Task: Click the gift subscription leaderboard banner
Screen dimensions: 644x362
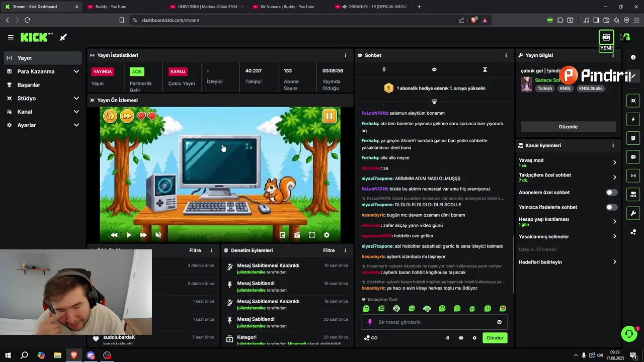Action: point(434,88)
